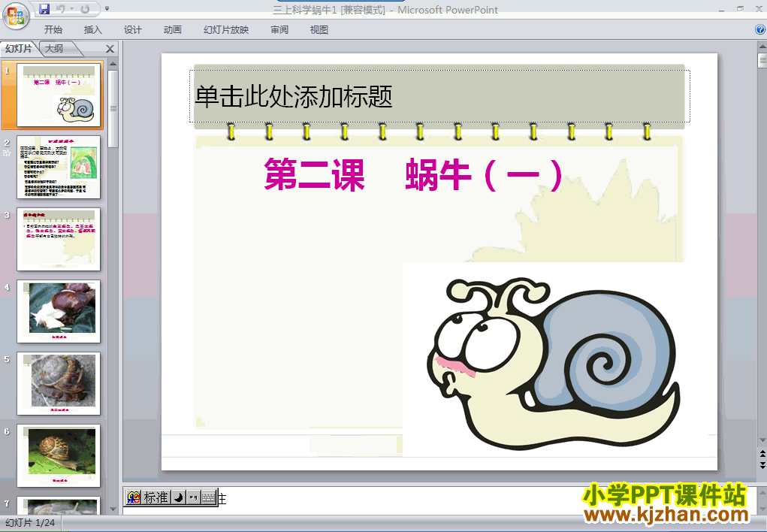Switch to the 设计 ribbon tab

132,30
